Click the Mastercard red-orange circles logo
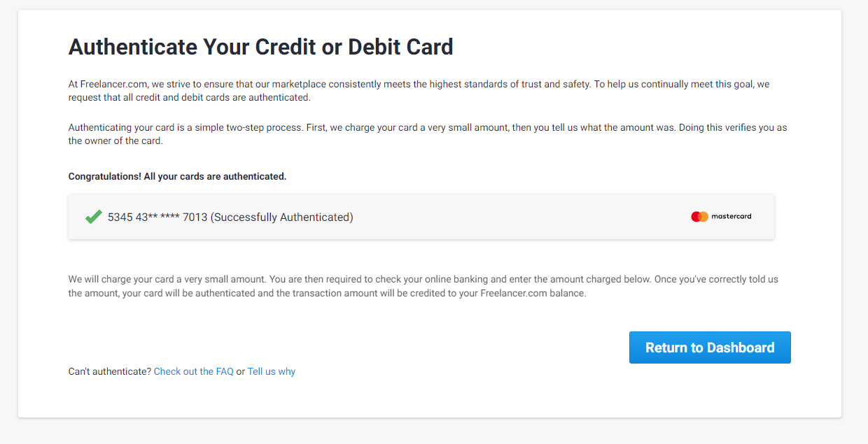This screenshot has width=868, height=444. click(699, 217)
